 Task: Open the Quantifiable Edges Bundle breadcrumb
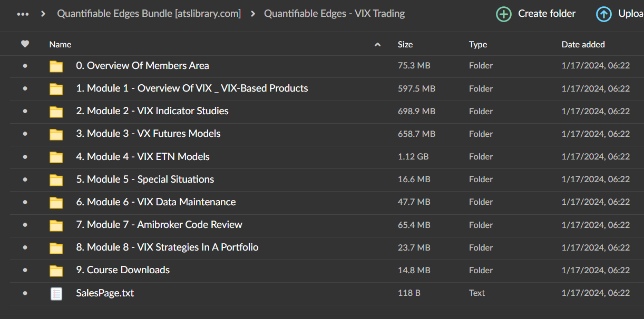pyautogui.click(x=149, y=14)
